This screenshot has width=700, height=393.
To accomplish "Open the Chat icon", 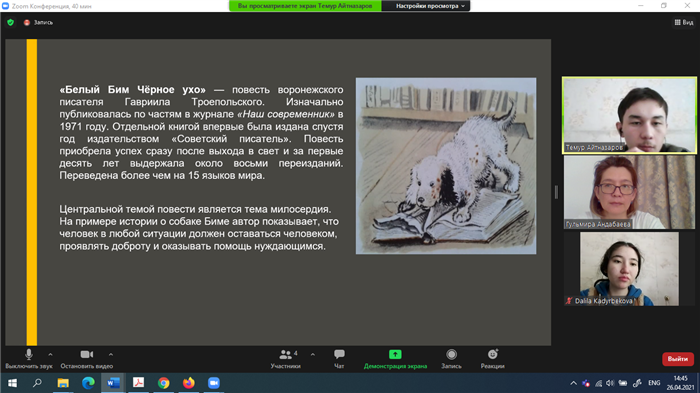I will click(339, 355).
